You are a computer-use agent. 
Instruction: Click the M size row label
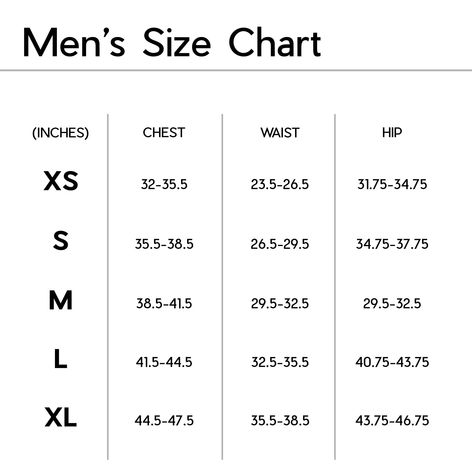pos(61,300)
